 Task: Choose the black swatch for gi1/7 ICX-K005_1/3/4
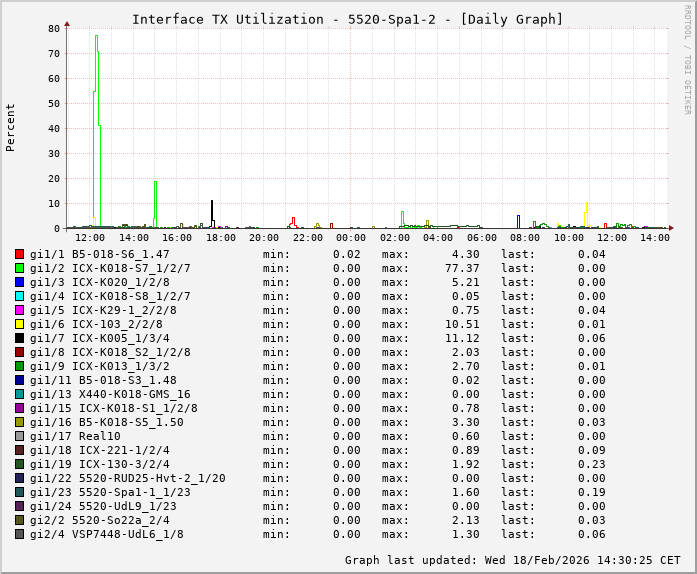pos(19,338)
